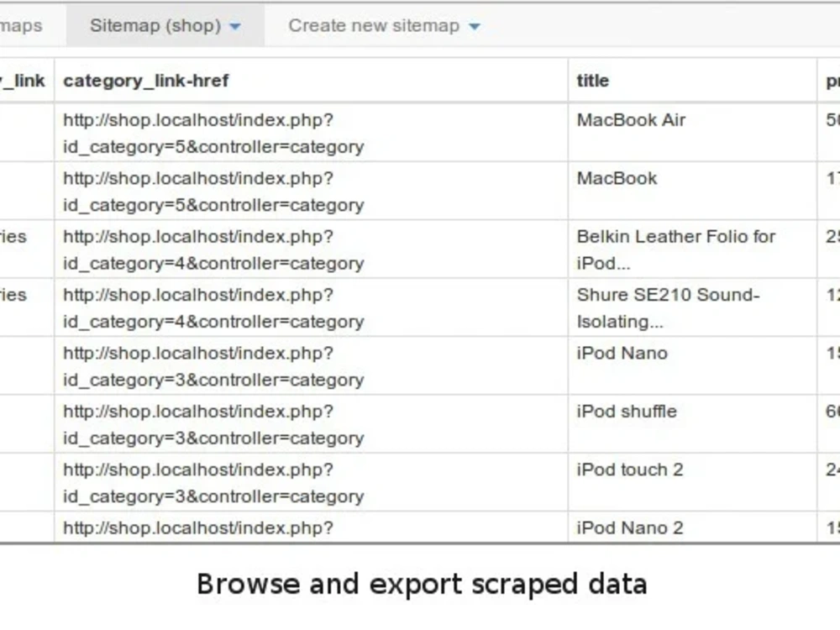Click the MacBook row in the table

[x=617, y=178]
